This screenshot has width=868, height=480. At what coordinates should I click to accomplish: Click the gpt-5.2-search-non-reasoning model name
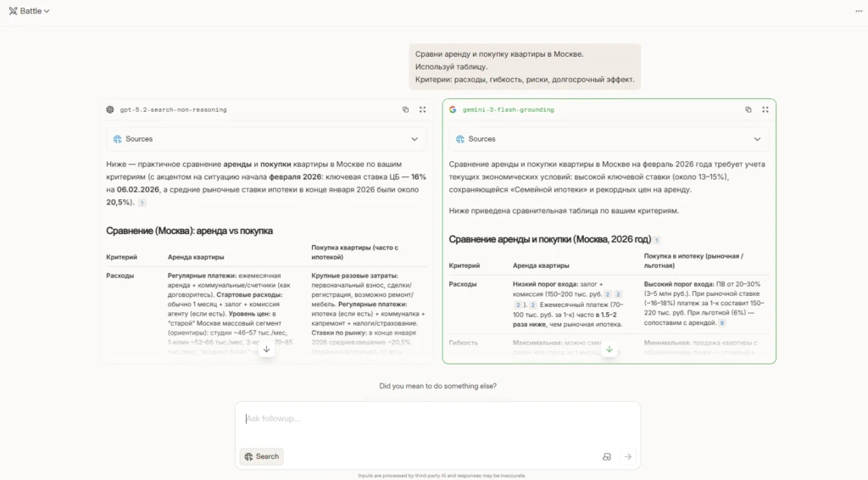[173, 109]
